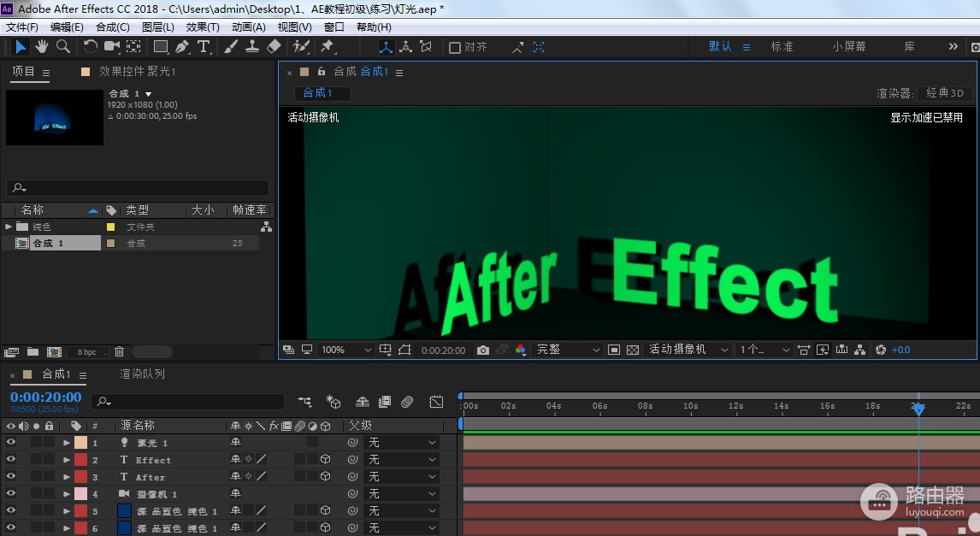Toggle 3D layer switch for After layer

click(326, 476)
